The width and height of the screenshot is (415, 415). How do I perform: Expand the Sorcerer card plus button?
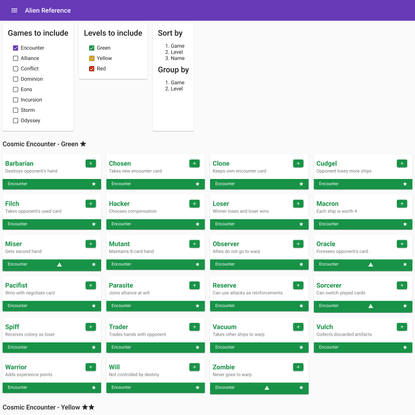402,285
